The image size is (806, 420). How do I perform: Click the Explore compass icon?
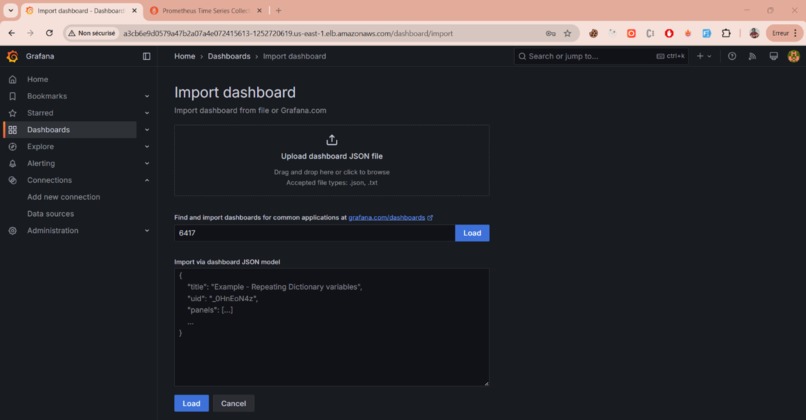[13, 147]
